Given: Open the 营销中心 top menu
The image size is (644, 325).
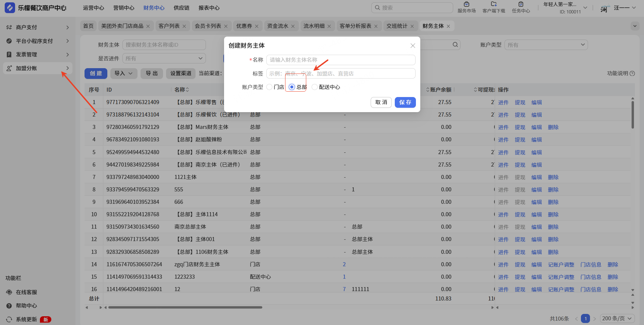Looking at the screenshot, I should [x=124, y=8].
